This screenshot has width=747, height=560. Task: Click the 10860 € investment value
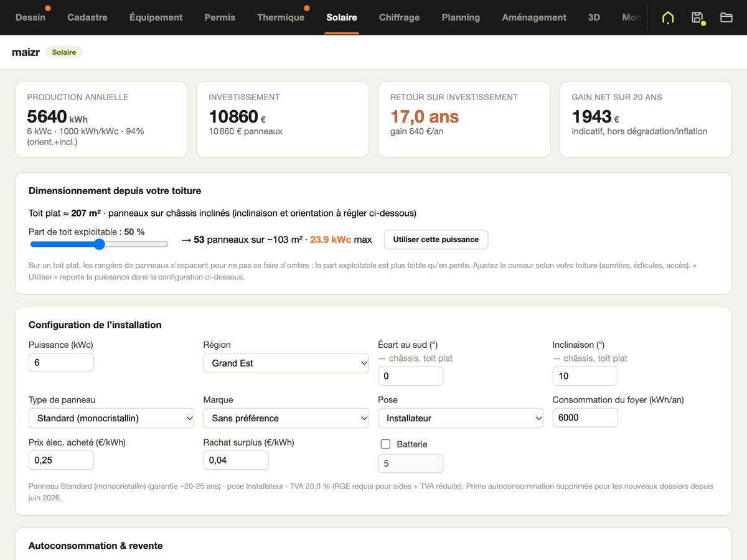pos(237,117)
